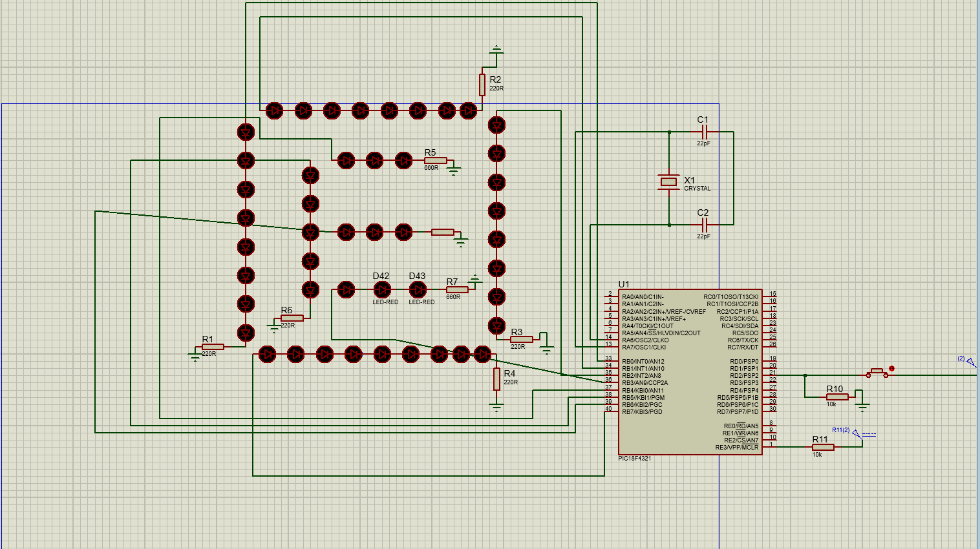Select resistor R5 body

coord(436,160)
